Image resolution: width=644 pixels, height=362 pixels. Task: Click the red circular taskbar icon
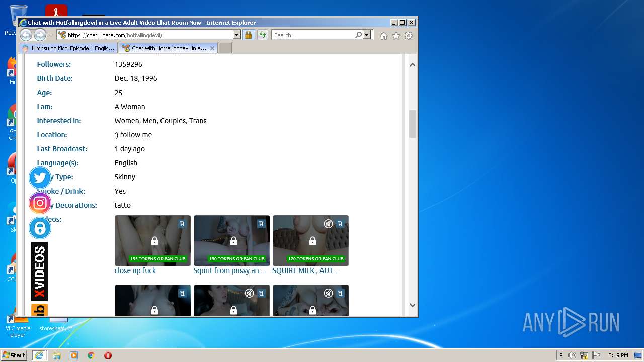[108, 355]
